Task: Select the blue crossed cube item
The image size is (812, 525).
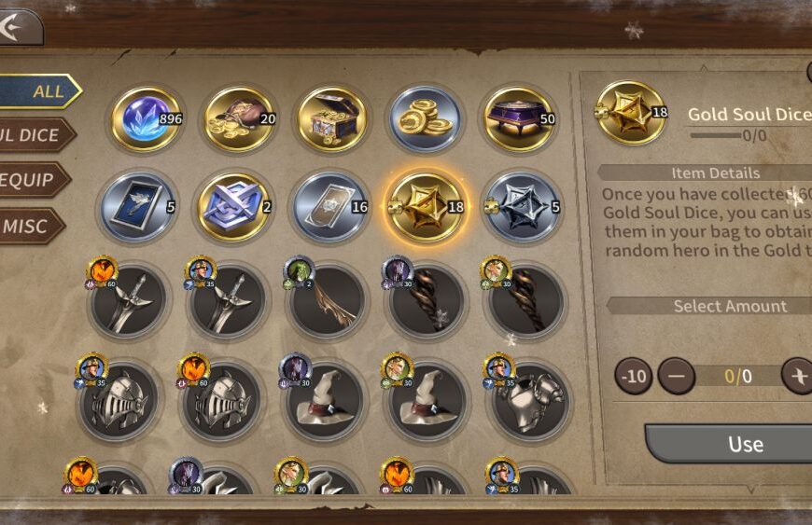Action: [233, 207]
